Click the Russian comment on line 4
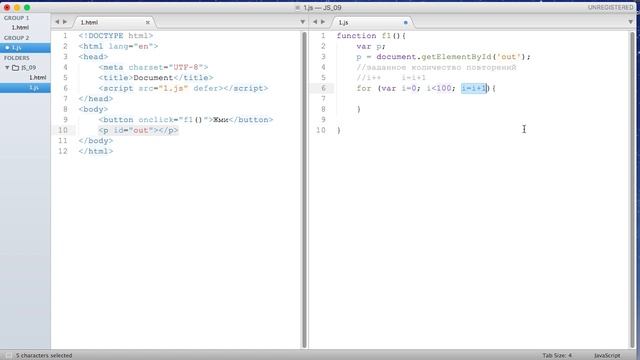Viewport: 640px width, 360px height. coord(436,67)
